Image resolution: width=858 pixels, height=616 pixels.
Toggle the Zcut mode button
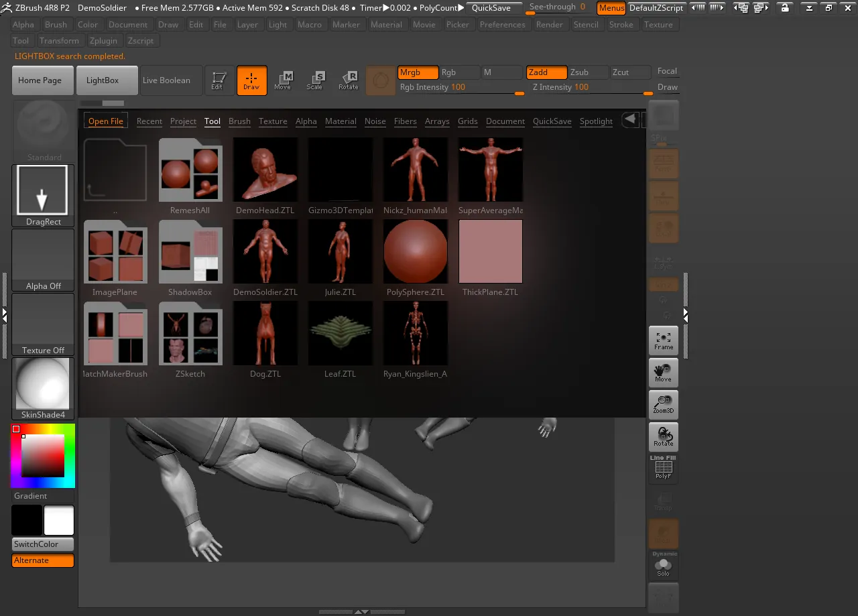click(x=630, y=72)
